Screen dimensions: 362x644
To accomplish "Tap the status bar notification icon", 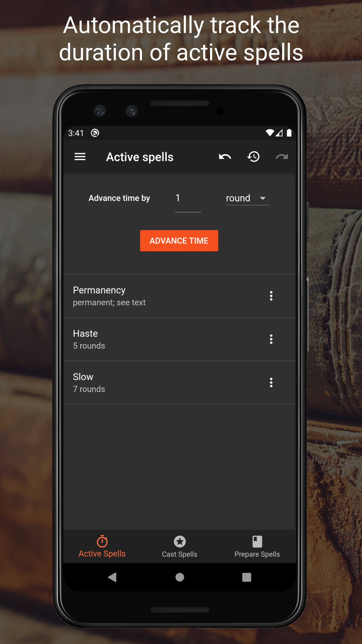I will pos(95,133).
